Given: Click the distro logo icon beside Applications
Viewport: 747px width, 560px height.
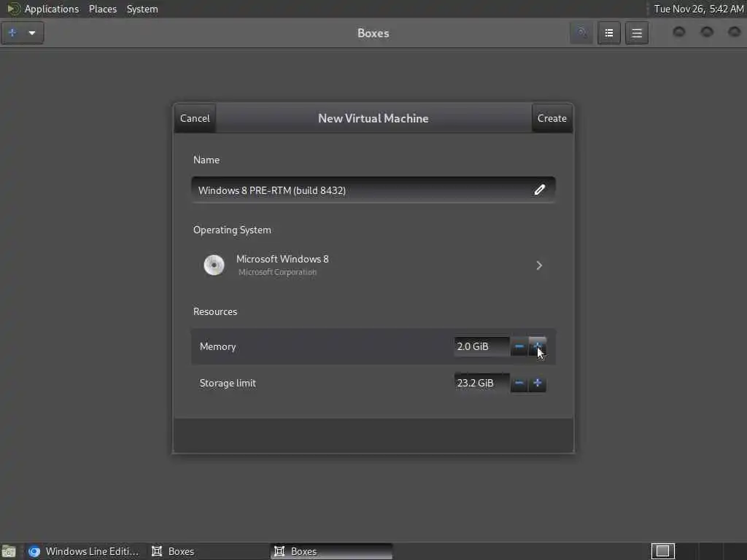Looking at the screenshot, I should click(x=13, y=9).
